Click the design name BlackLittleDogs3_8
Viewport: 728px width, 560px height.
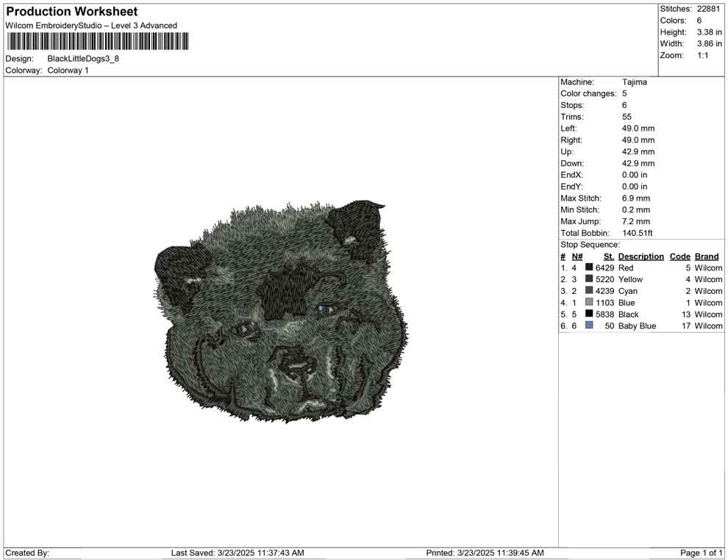(83, 59)
